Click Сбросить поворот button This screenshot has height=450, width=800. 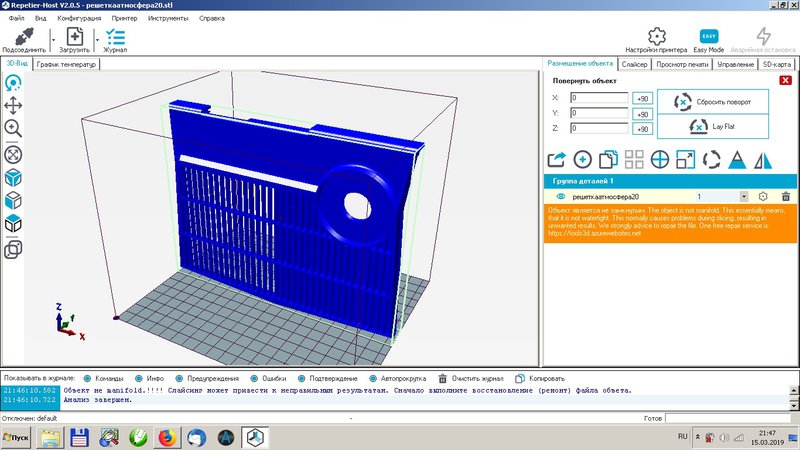(713, 102)
